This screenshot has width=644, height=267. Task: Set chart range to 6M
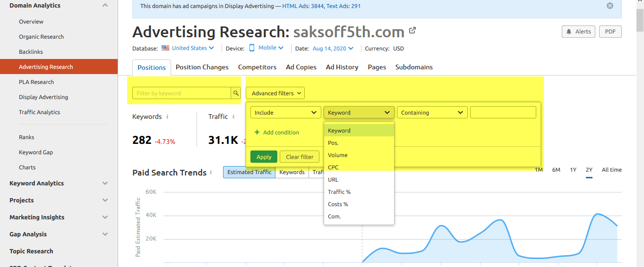556,170
